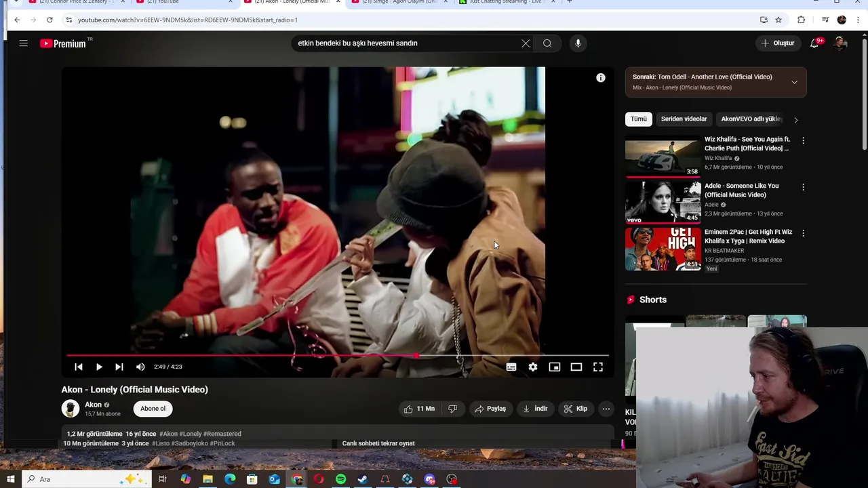868x488 pixels.
Task: Open Adele Someone Like You title
Action: click(x=741, y=190)
